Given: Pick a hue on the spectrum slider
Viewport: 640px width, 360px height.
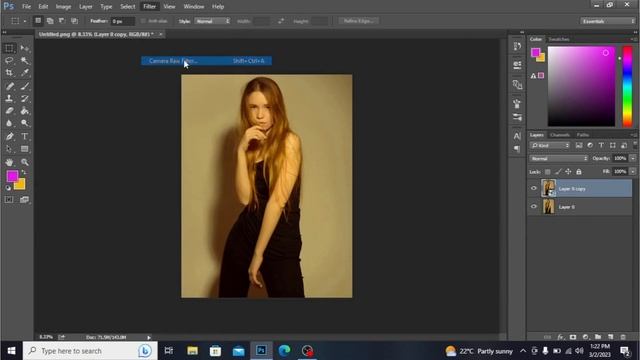Looking at the screenshot, I should [x=627, y=86].
